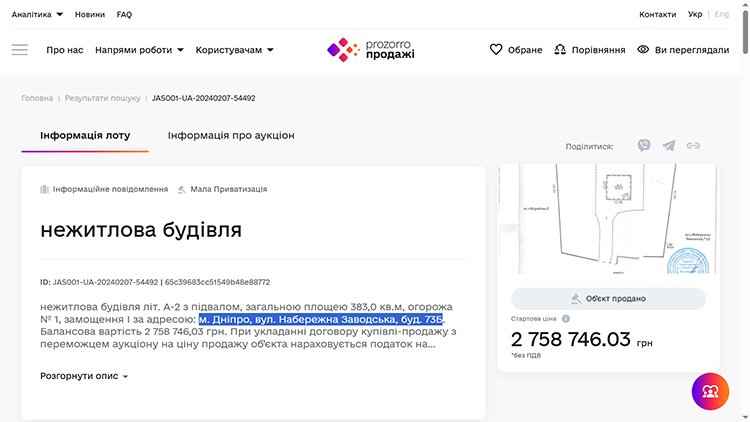Open the floating purple support chat button

[710, 391]
